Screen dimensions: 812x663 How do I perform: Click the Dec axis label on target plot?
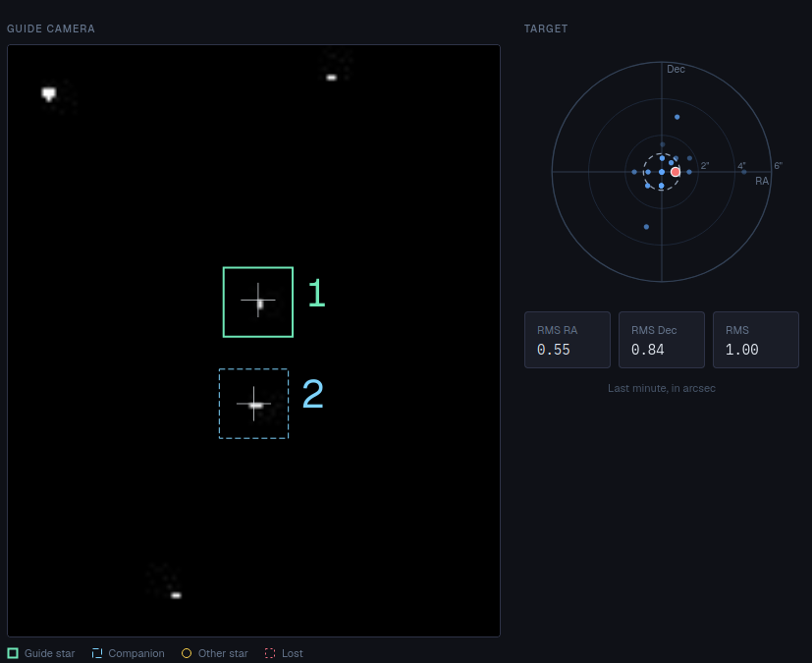point(676,69)
